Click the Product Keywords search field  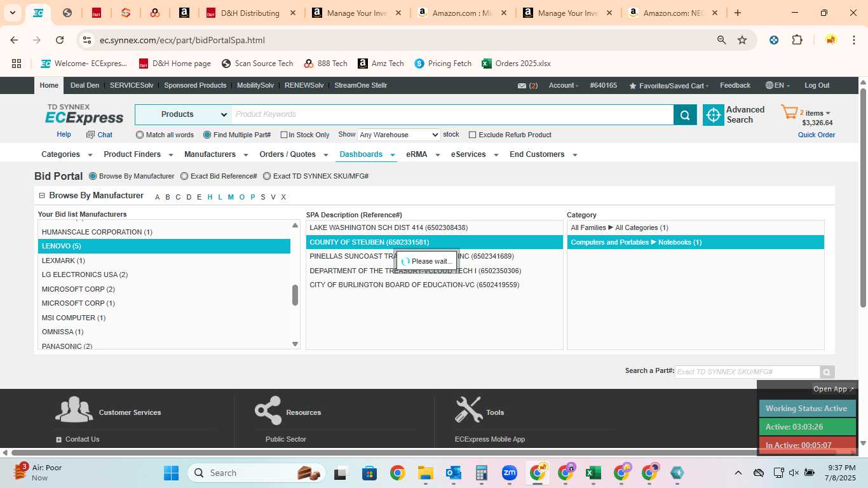coord(452,115)
